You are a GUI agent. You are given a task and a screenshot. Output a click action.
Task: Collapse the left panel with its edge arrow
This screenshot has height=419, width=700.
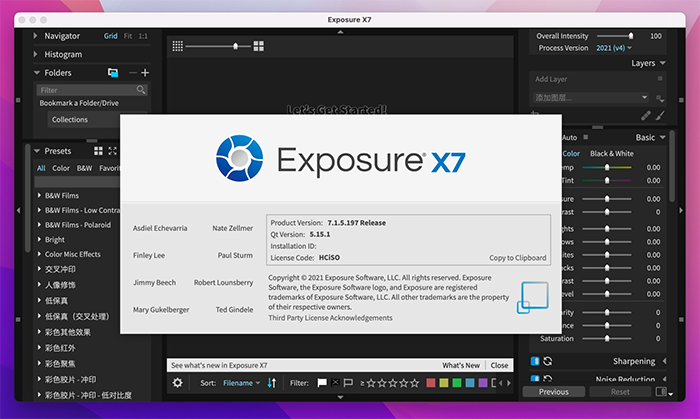click(x=18, y=210)
